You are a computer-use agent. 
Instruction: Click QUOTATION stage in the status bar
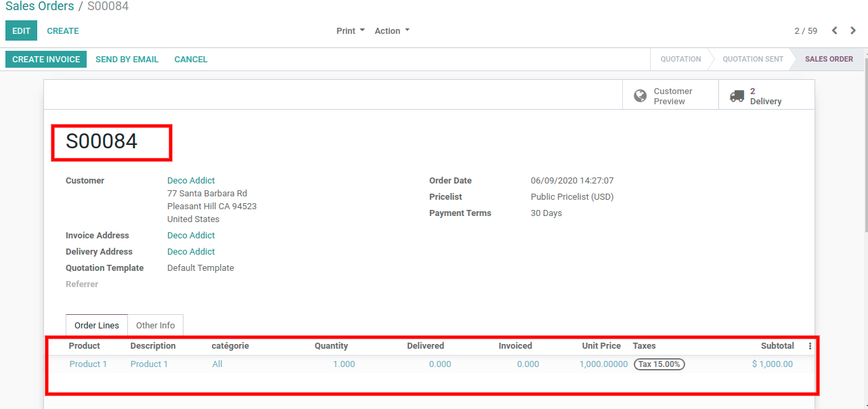(680, 59)
